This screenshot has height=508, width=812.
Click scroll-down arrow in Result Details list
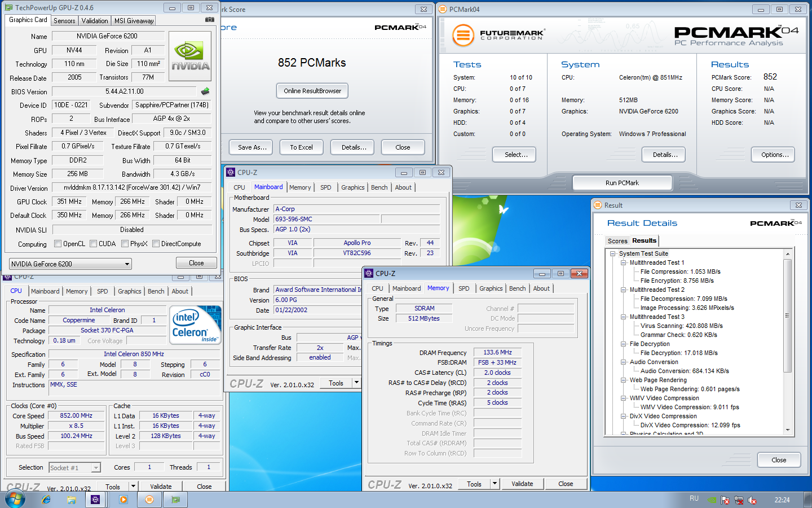pyautogui.click(x=788, y=431)
